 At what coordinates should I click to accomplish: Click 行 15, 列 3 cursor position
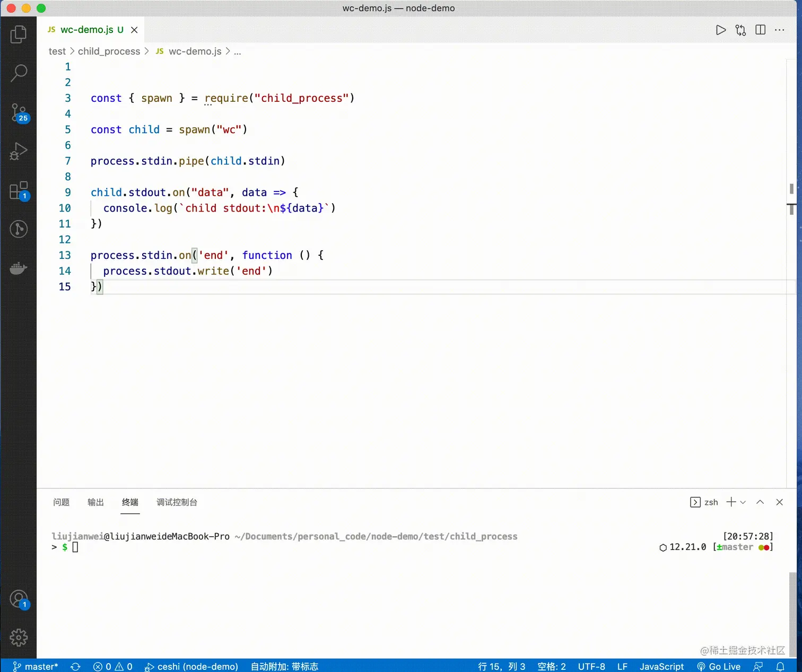[501, 666]
